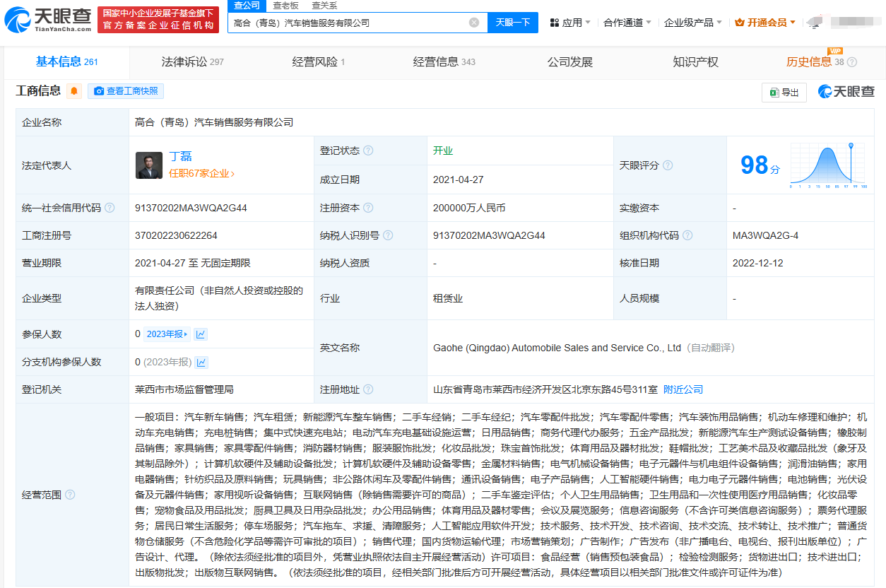Click help icon next to 天眼评分
This screenshot has width=886, height=588.
coord(668,165)
